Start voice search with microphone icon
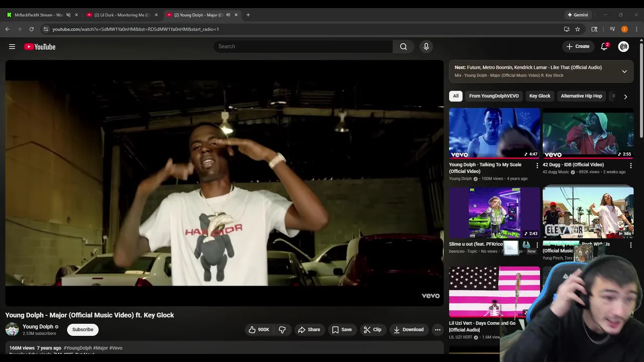The height and width of the screenshot is (362, 644). click(426, 46)
